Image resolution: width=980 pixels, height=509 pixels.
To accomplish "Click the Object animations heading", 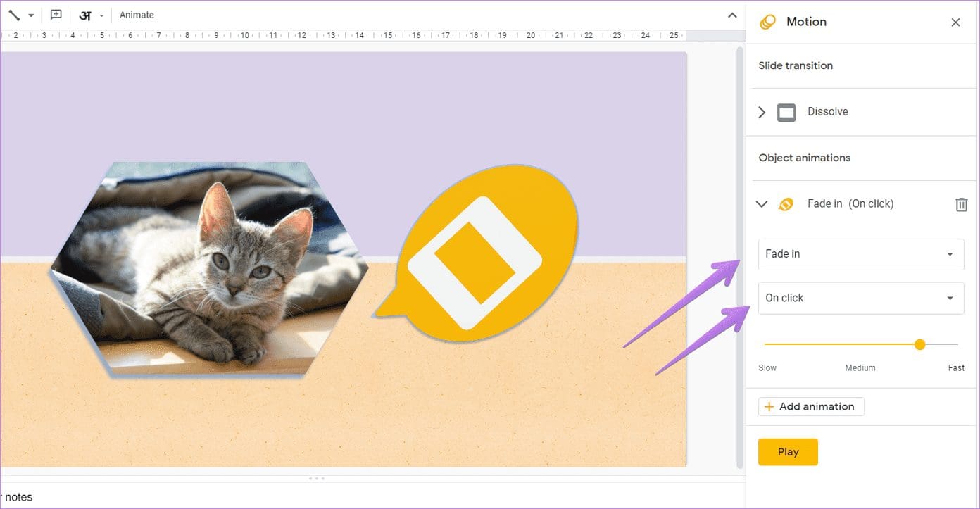I will [805, 158].
